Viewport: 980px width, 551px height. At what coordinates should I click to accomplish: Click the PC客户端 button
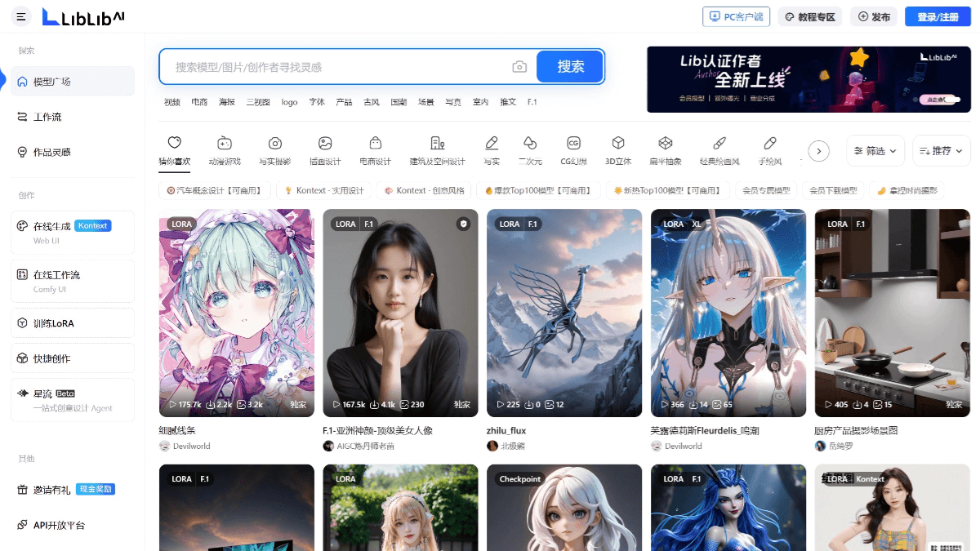point(736,16)
